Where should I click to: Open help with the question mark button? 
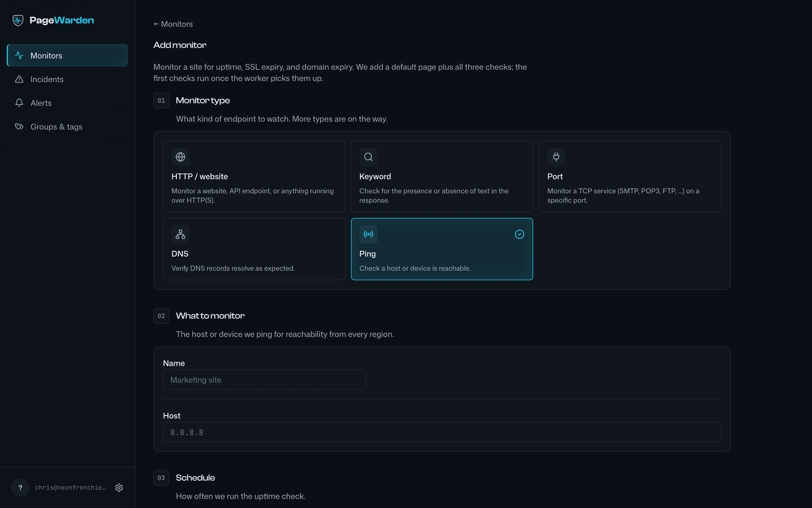(x=20, y=487)
